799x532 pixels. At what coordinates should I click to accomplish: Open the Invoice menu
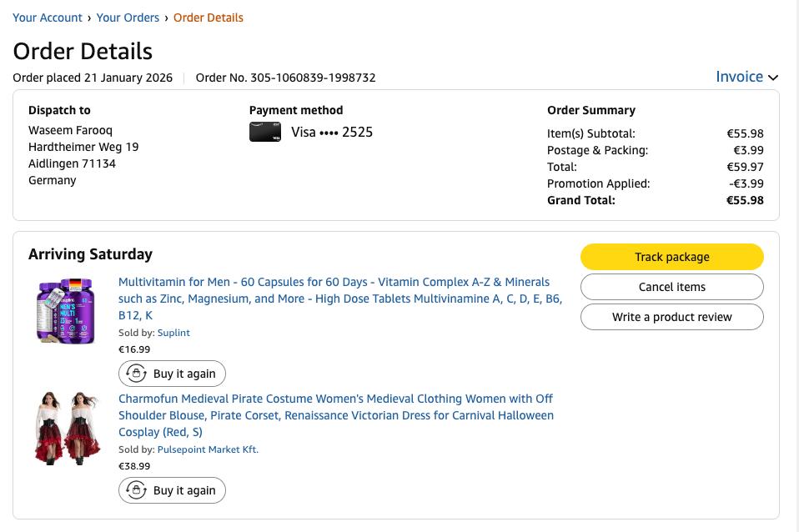(x=739, y=77)
